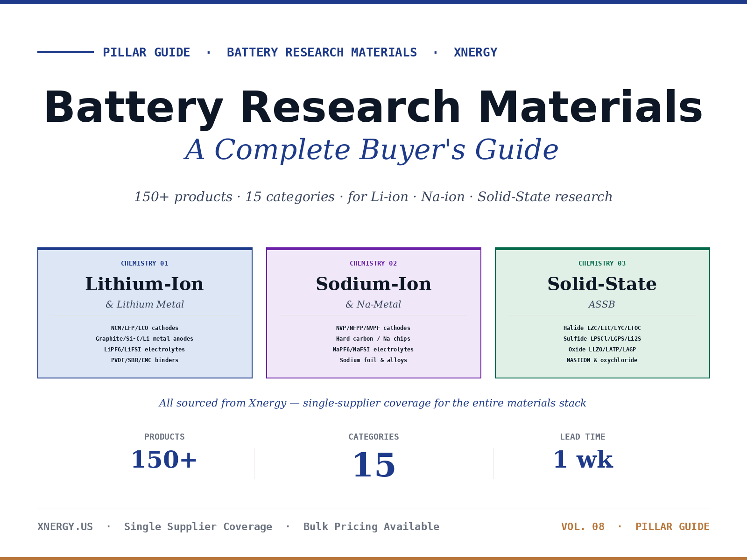The height and width of the screenshot is (560, 747).
Task: Click the orange "PILLAR GUIDE" footer label
Action: pyautogui.click(x=672, y=527)
